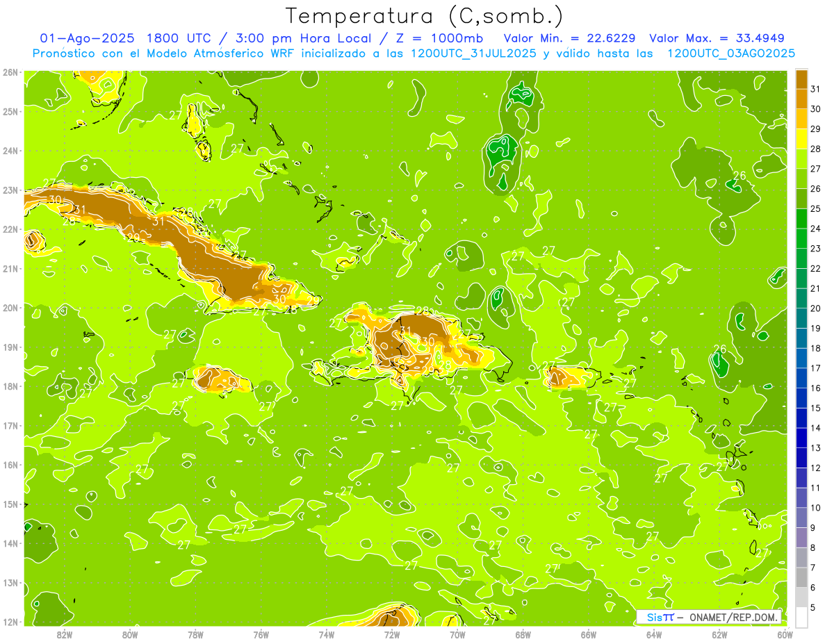Click the "20N" latitude axis label
The height and width of the screenshot is (644, 834).
point(10,308)
